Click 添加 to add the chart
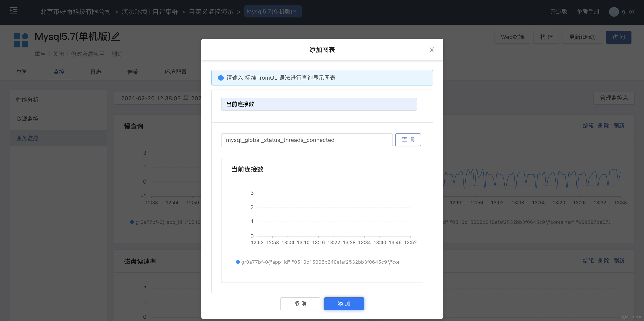 (x=344, y=304)
